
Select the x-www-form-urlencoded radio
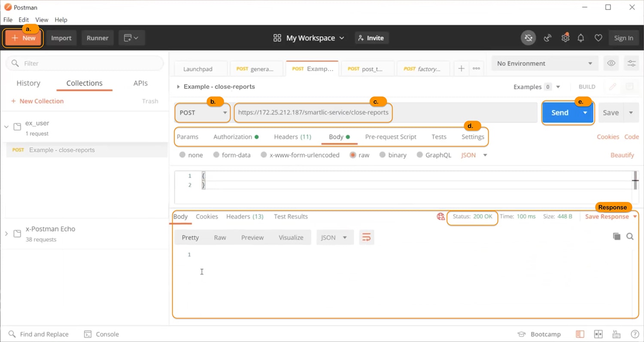click(264, 155)
